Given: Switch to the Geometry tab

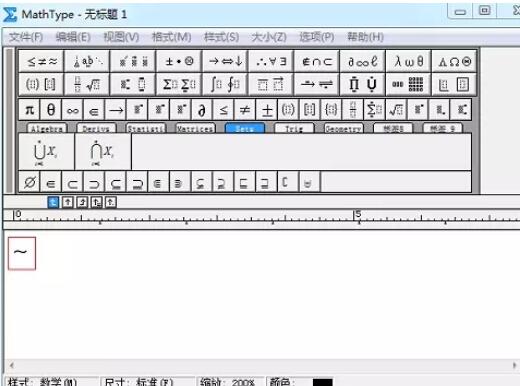Looking at the screenshot, I should 343,128.
